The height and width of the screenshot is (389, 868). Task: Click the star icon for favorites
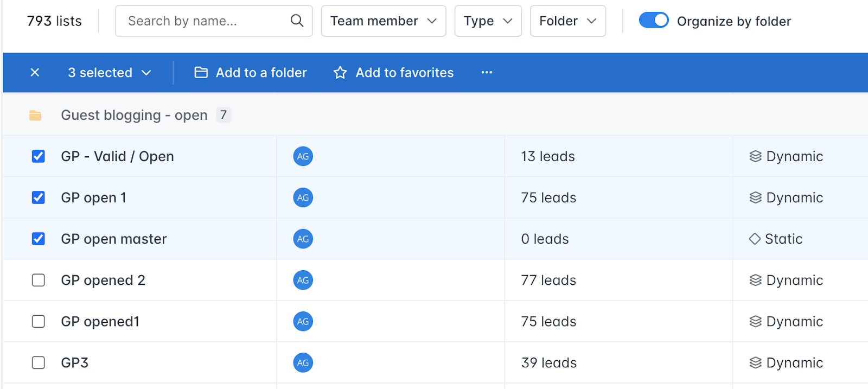[340, 72]
